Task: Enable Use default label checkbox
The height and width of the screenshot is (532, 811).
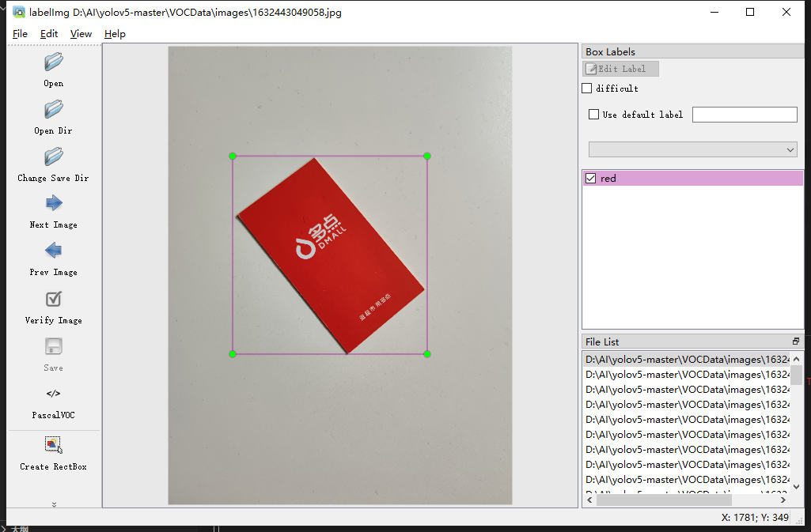Action: 593,114
